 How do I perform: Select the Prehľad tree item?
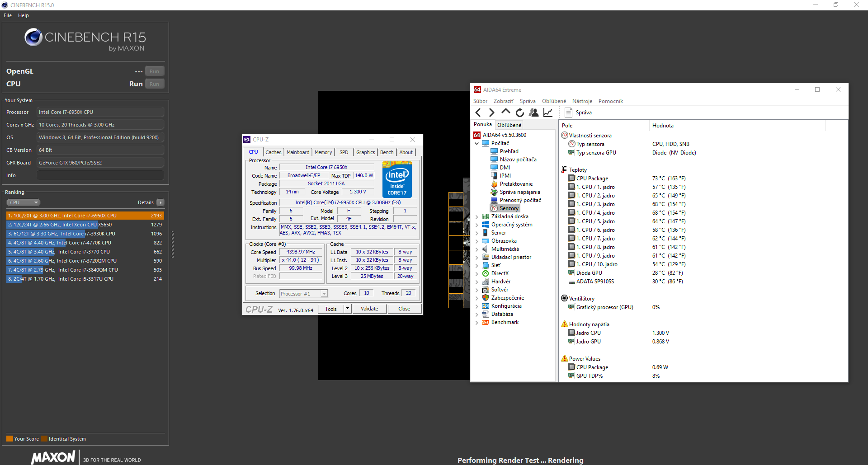(509, 151)
